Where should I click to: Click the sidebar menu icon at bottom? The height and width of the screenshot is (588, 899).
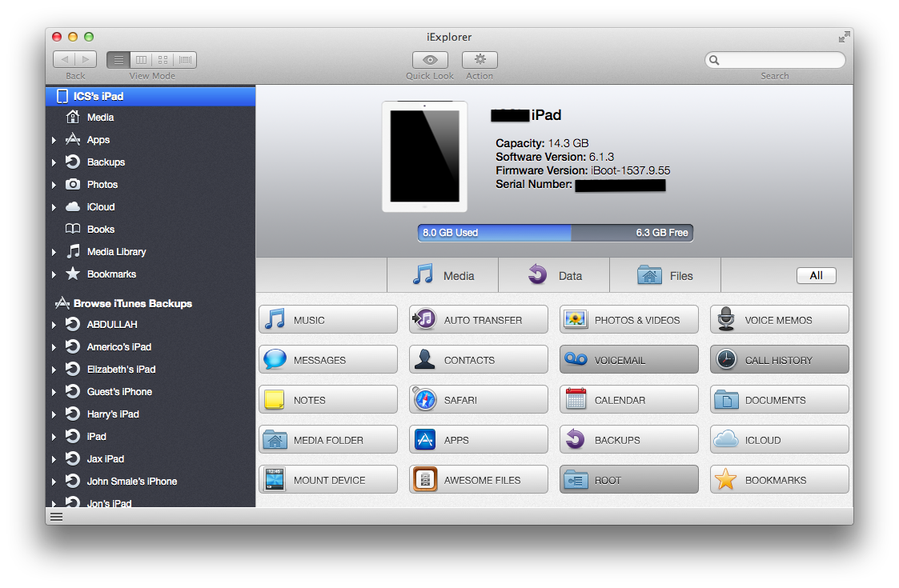pos(56,517)
